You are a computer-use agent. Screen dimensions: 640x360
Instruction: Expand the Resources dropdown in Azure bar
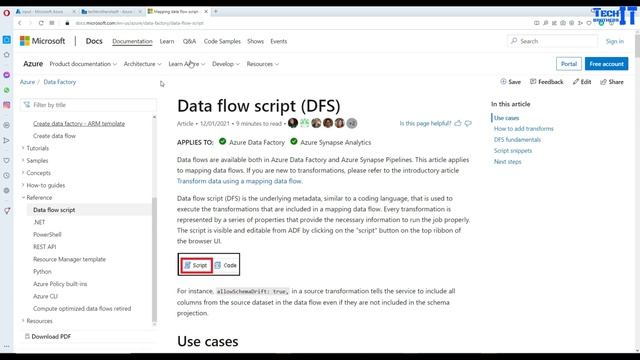(x=263, y=64)
